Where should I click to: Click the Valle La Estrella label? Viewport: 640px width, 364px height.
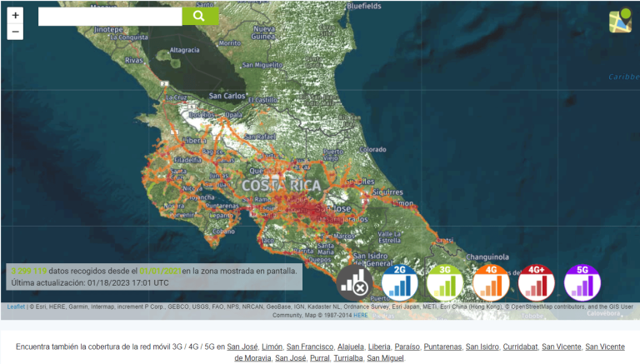click(x=389, y=237)
